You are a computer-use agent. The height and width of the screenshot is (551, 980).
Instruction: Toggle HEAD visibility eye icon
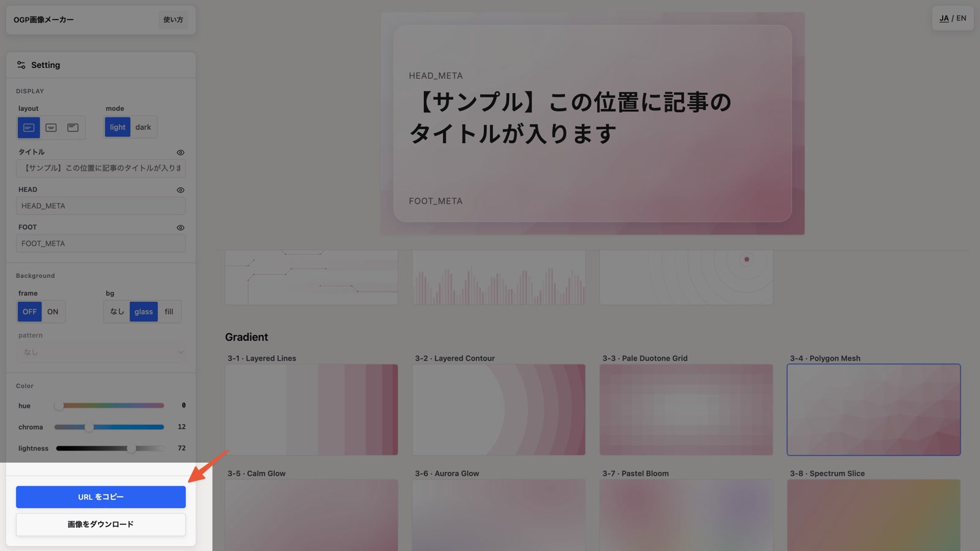(x=180, y=190)
